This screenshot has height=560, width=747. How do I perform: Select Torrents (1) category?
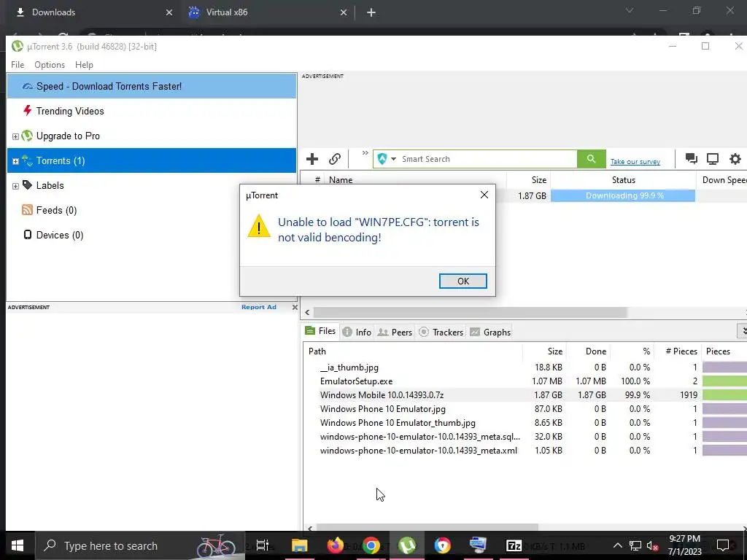click(x=152, y=160)
